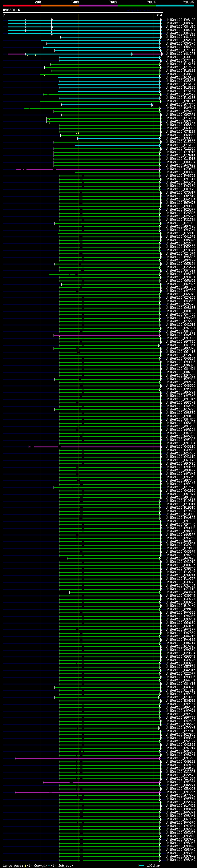Viewport: 197px width, 868px height.
Task: Click the purple-cyan alignment bar of UniRef100_A8JGP8
Action: [85, 54]
